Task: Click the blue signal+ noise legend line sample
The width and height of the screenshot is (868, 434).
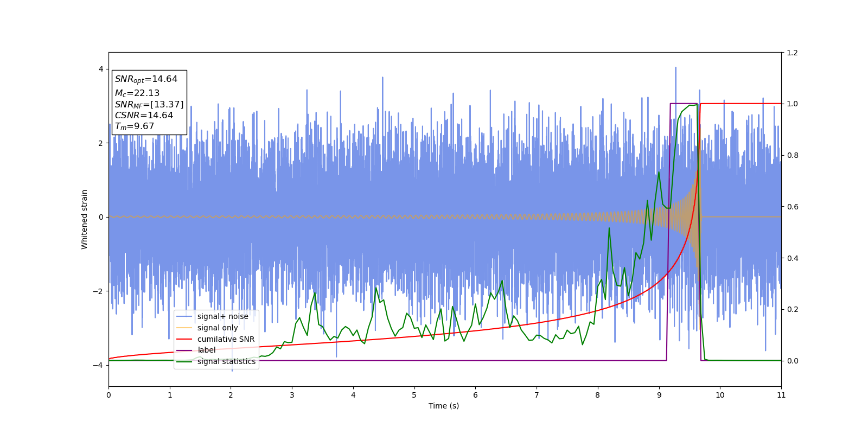Action: (184, 317)
